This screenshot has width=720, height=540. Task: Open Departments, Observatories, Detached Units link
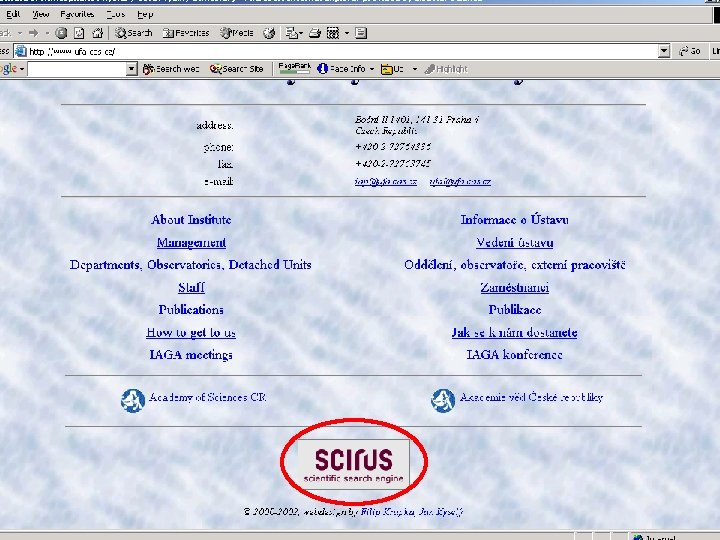tap(191, 265)
